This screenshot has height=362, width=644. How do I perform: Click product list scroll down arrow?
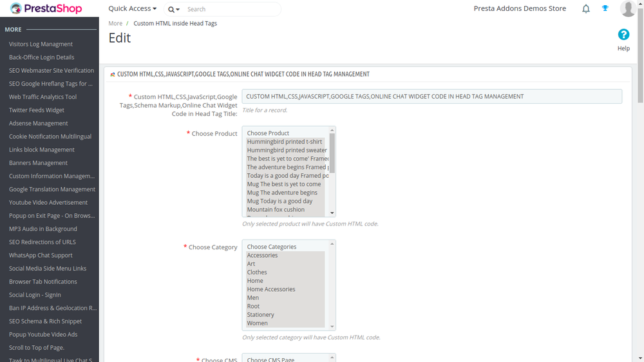[332, 213]
